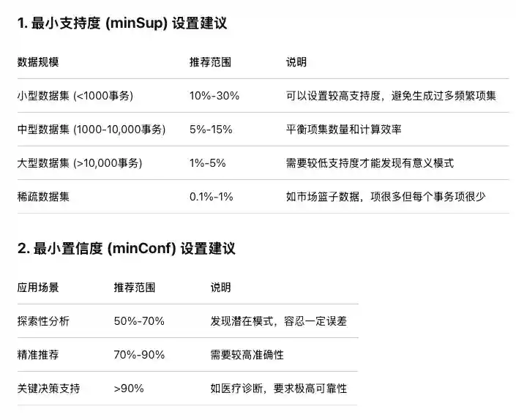Click the 50%-70% range cell
This screenshot has height=420, width=516.
(139, 321)
